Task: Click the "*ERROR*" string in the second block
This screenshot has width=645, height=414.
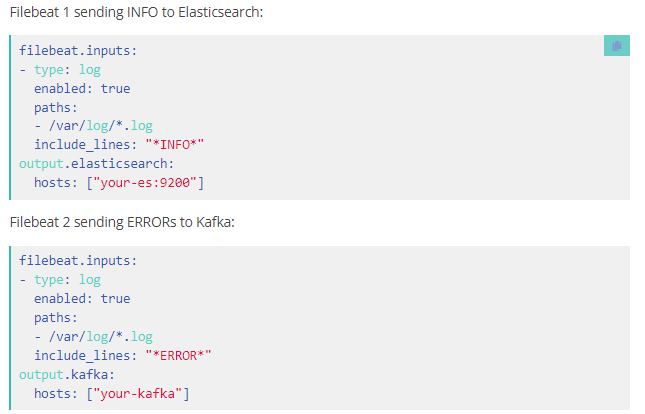Action: pos(179,355)
